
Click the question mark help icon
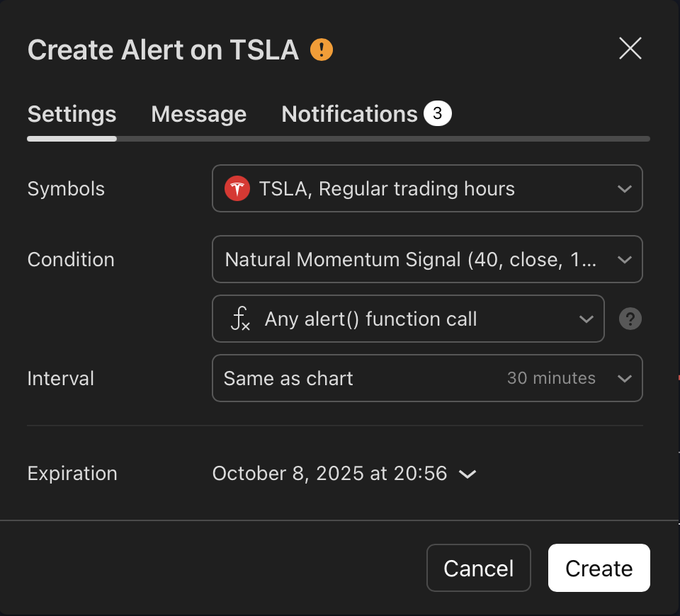[630, 319]
